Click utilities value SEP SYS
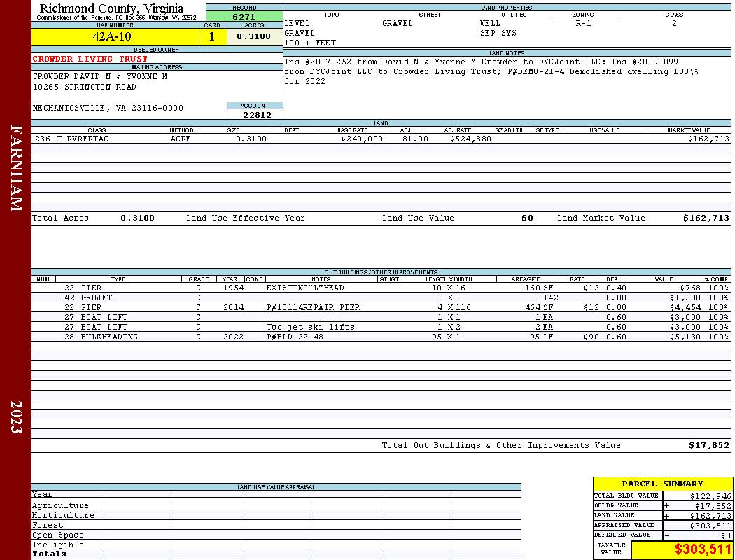 (498, 34)
